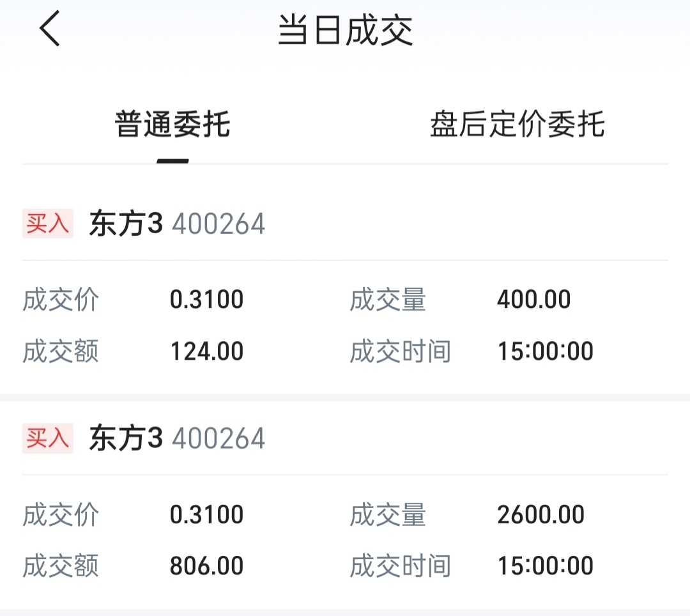Tap 成交价 0.3100 in the 2600-share trade

206,514
